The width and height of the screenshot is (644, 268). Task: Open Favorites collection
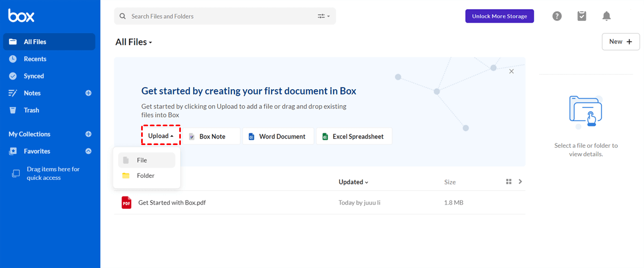point(37,151)
